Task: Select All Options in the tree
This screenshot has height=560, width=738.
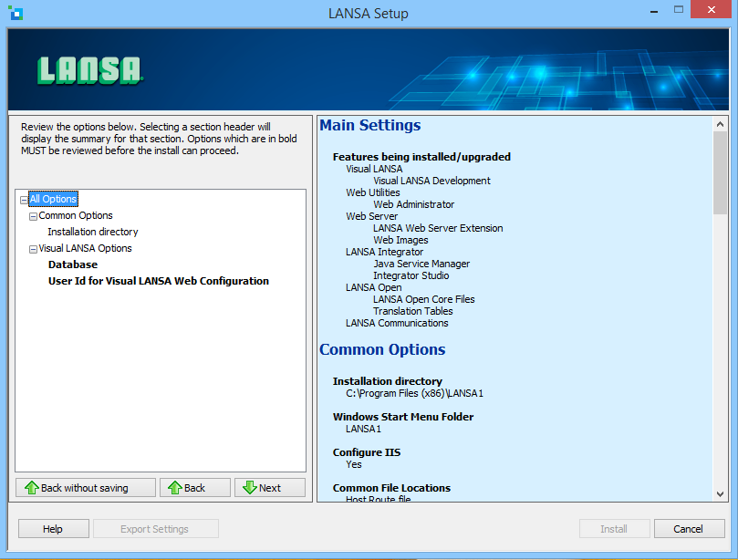Action: pyautogui.click(x=53, y=199)
